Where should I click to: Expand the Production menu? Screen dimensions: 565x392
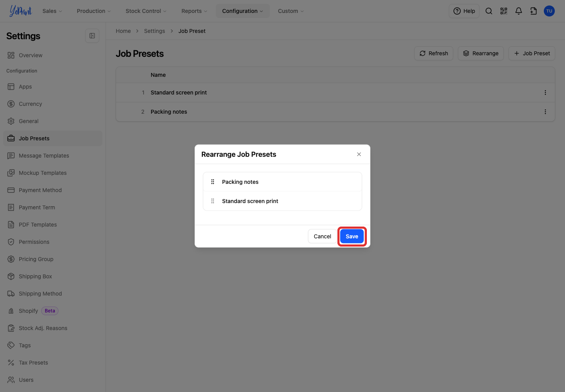tap(94, 11)
